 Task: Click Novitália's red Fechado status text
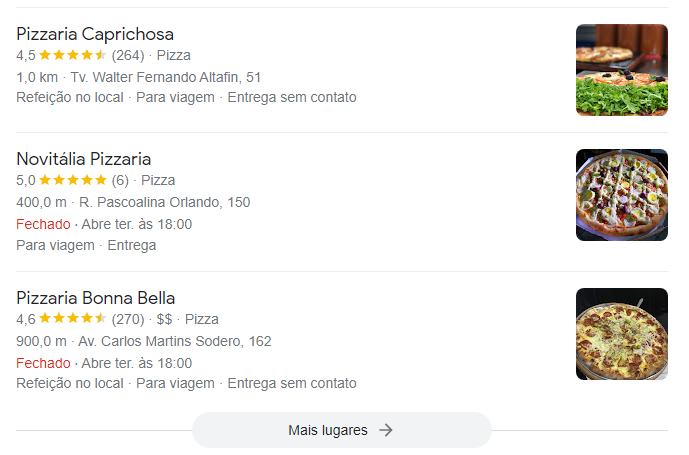click(x=43, y=224)
